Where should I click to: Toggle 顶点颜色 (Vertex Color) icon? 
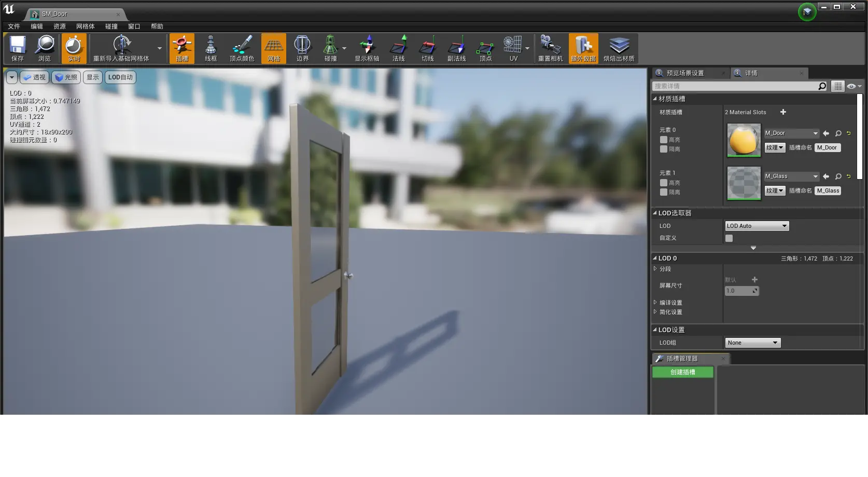[x=242, y=49]
